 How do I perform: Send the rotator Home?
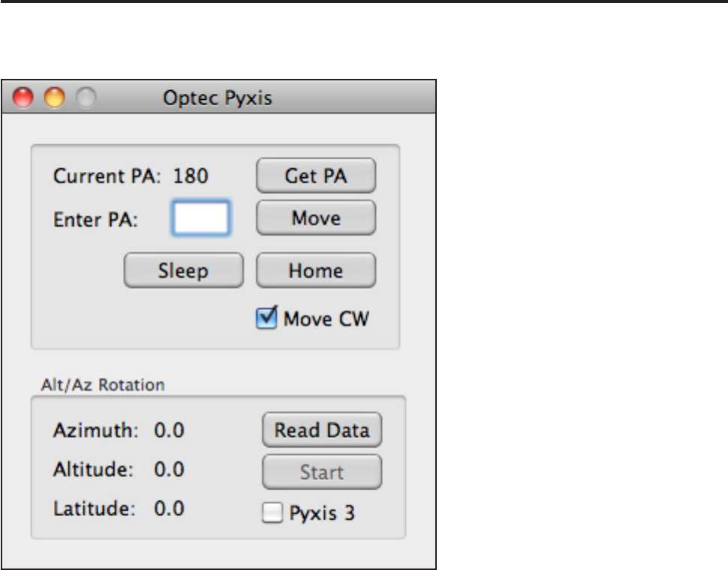point(316,270)
